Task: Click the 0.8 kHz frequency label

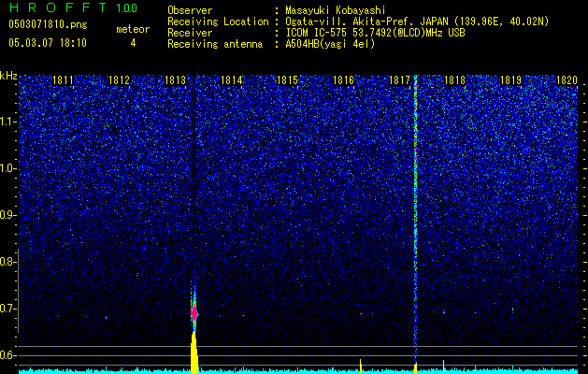Action: (x=7, y=262)
